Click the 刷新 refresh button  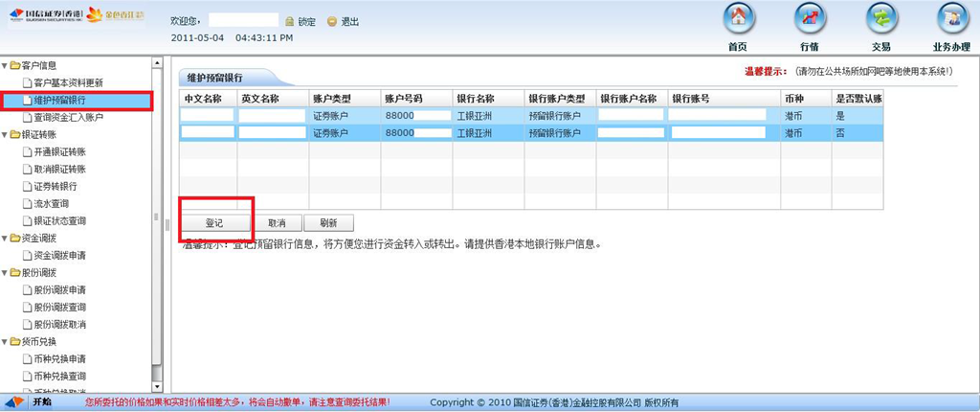[x=328, y=222]
